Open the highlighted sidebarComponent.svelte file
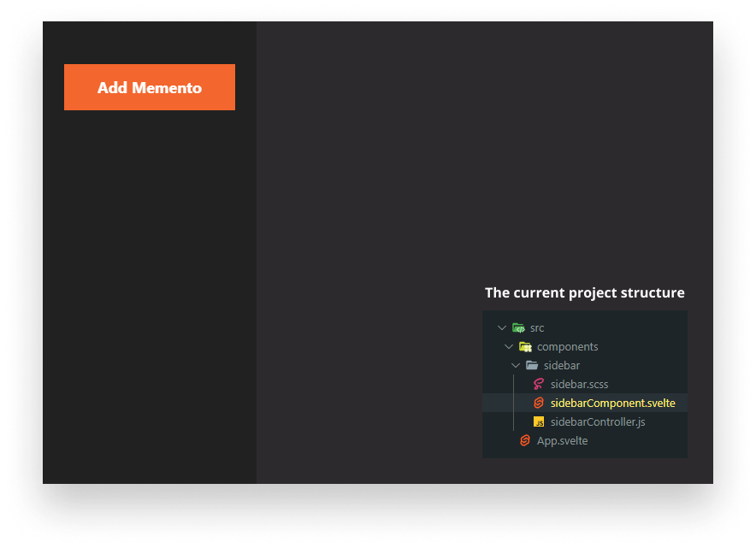This screenshot has width=756, height=548. coord(613,403)
